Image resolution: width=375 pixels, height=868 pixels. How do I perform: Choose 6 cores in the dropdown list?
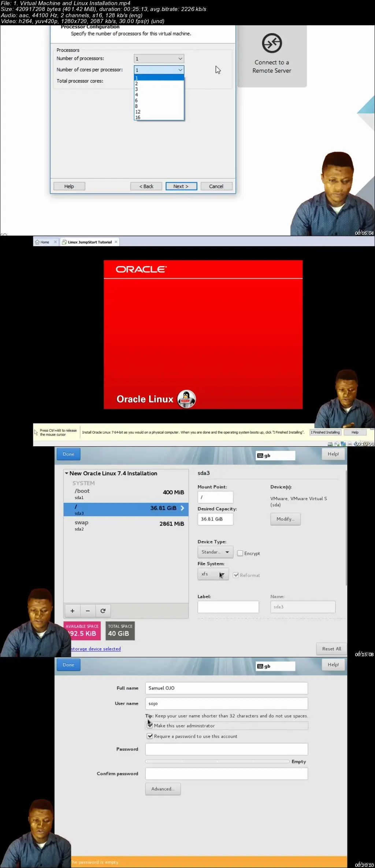click(159, 100)
